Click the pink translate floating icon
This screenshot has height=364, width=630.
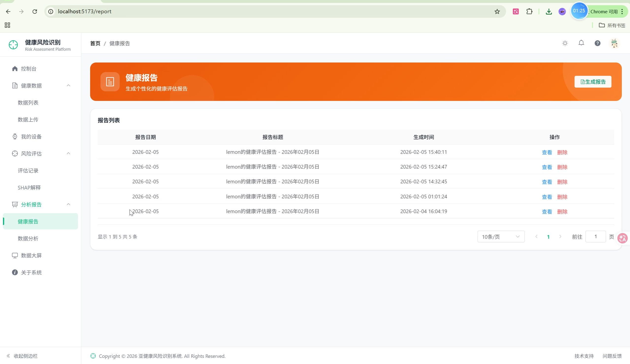pyautogui.click(x=622, y=238)
